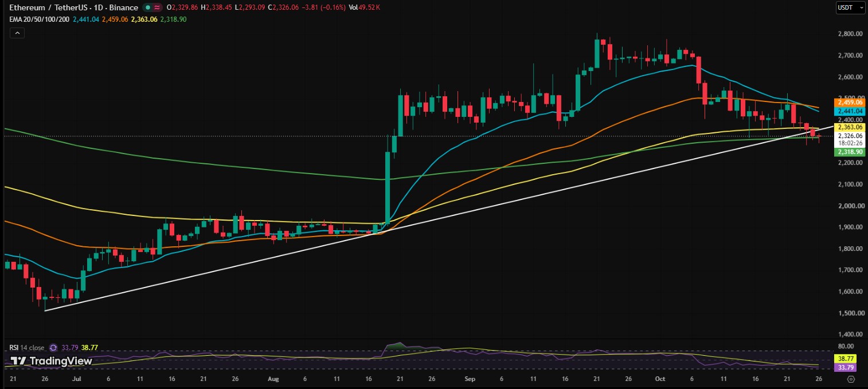Image resolution: width=868 pixels, height=389 pixels.
Task: Click the TradingView logo link
Action: (52, 361)
